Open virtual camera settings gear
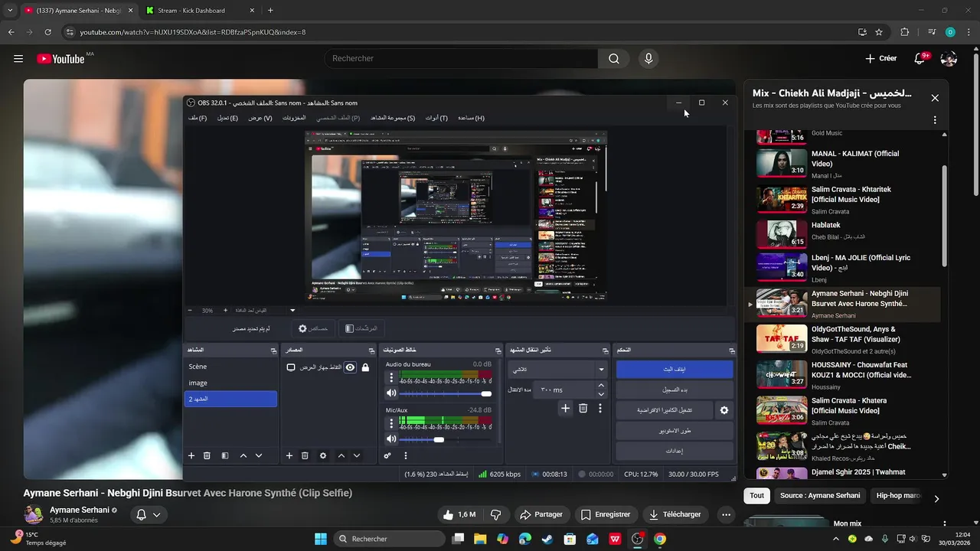Screen dimensions: 980x551 [x=724, y=410]
